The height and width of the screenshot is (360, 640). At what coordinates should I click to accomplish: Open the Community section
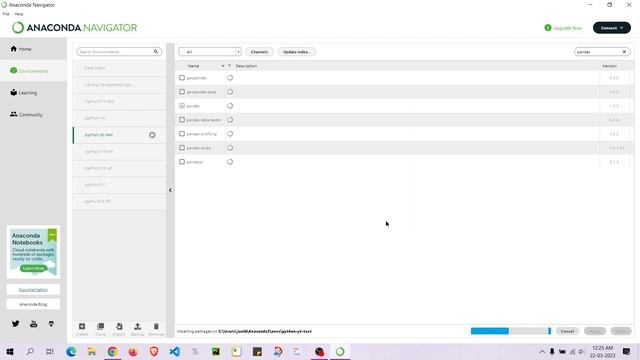click(26, 115)
